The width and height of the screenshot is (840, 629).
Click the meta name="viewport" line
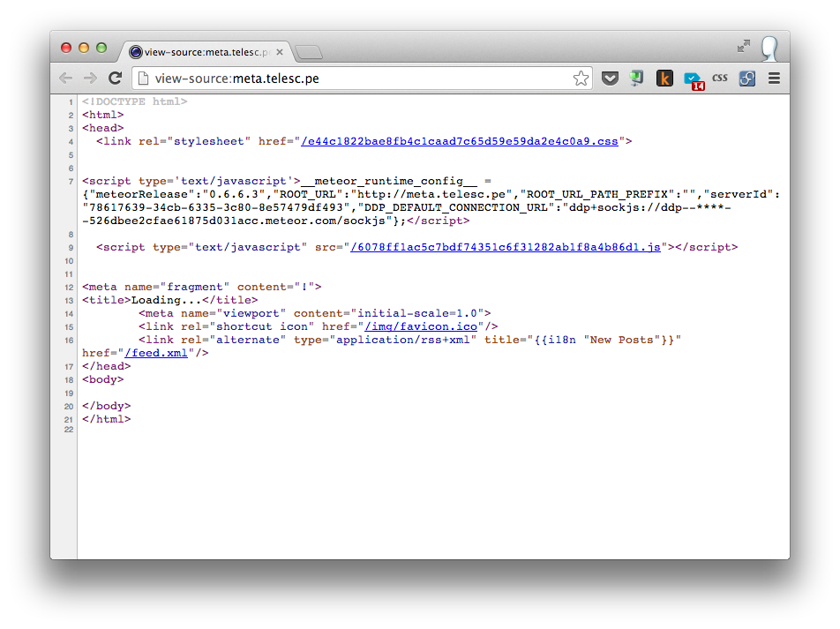(x=314, y=313)
